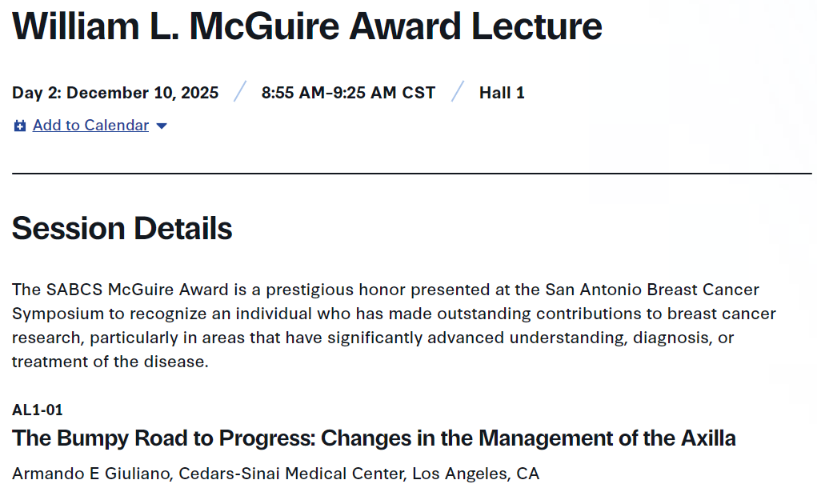
Task: Click the Session Details heading
Action: 122,229
